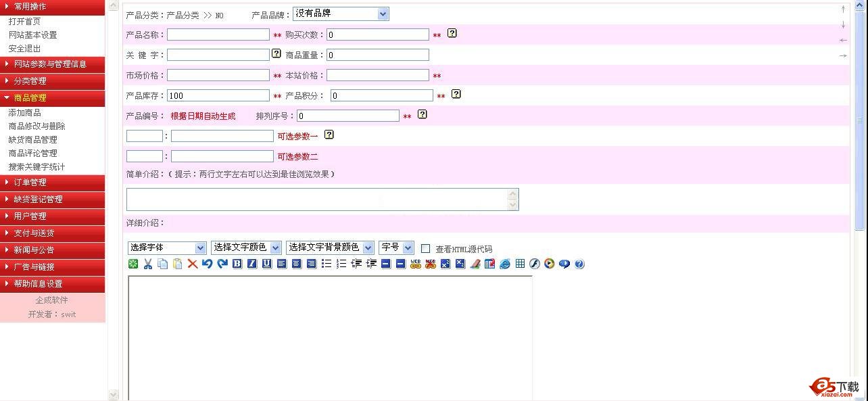This screenshot has width=868, height=401.
Task: Open 商品修改与删除 link
Action: tap(37, 126)
